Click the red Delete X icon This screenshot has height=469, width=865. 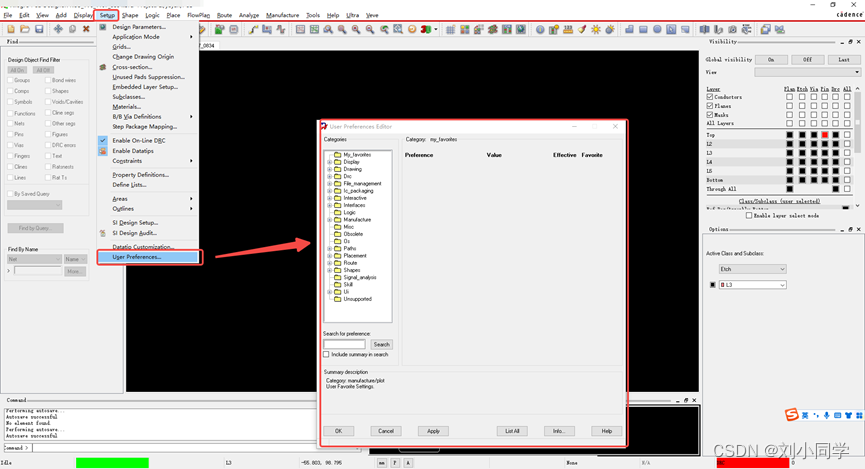pos(86,29)
